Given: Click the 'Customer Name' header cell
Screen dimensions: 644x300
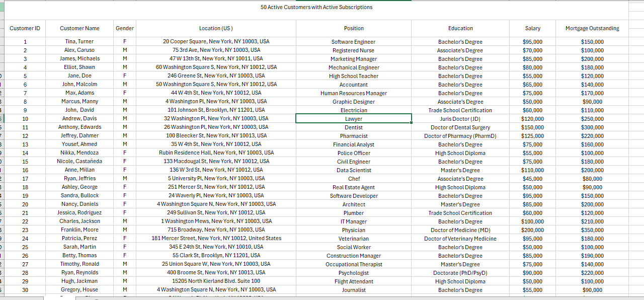Looking at the screenshot, I should click(79, 28).
